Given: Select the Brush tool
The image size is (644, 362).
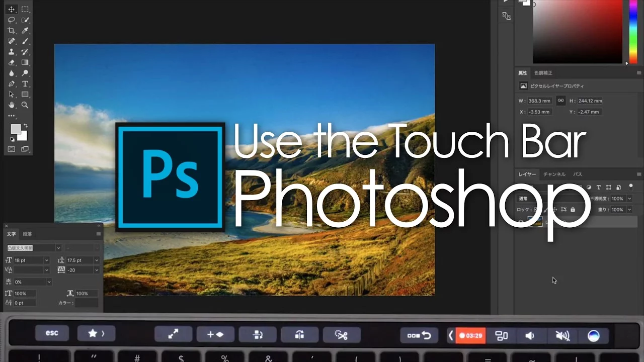Looking at the screenshot, I should (x=25, y=41).
